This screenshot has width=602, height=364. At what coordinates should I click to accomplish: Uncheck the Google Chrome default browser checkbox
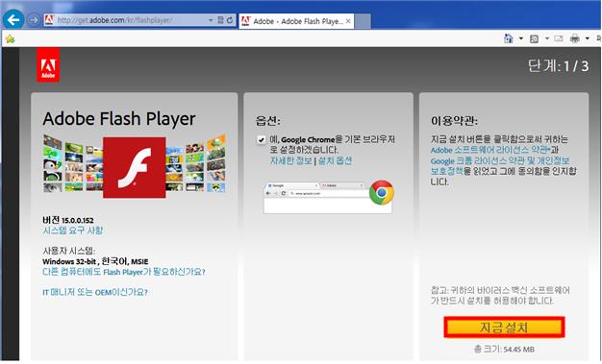pyautogui.click(x=261, y=139)
